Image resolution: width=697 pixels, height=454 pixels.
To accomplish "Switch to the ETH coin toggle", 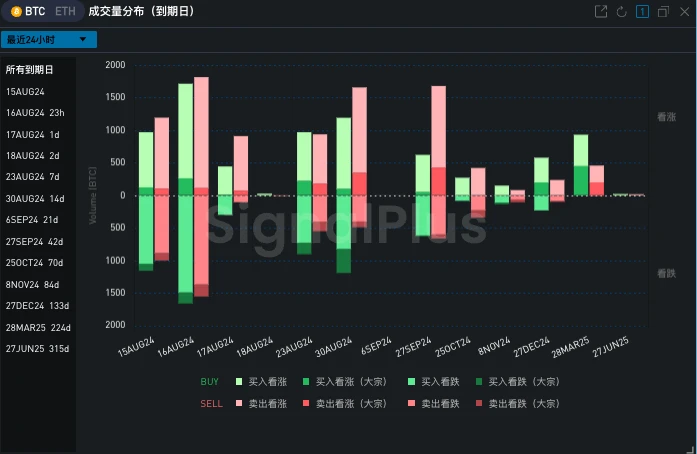I will click(x=65, y=12).
